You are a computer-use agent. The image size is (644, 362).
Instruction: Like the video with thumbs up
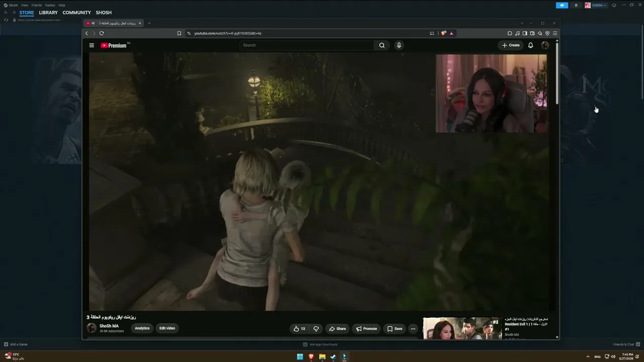pos(299,329)
